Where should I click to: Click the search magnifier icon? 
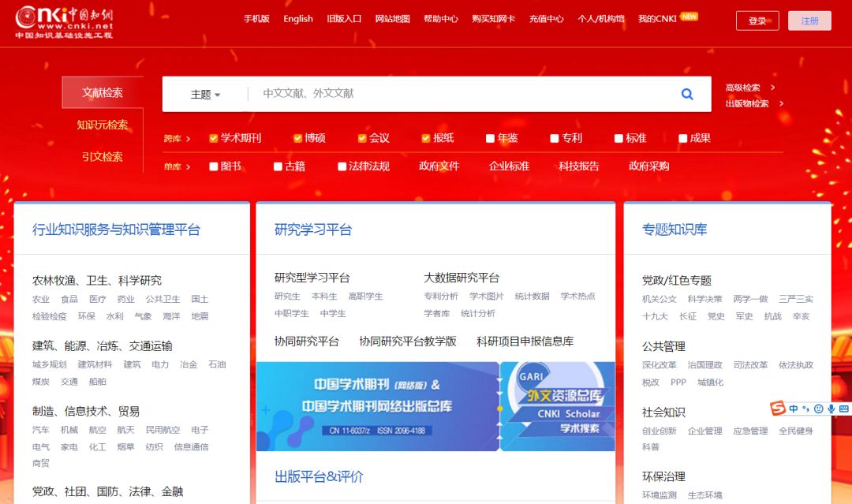point(686,93)
